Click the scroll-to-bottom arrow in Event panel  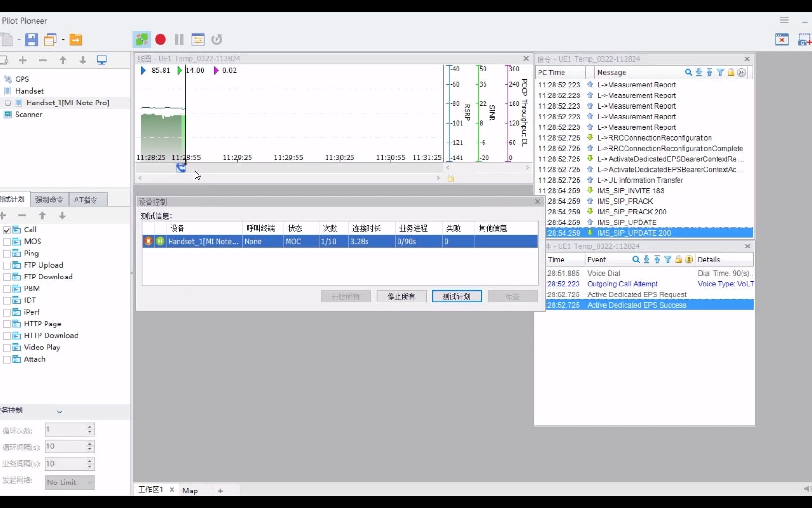point(647,260)
